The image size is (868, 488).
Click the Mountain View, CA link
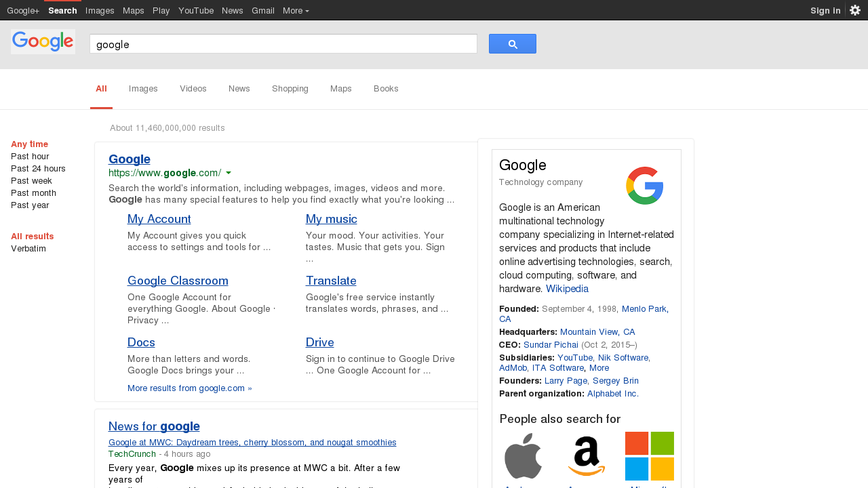click(597, 332)
